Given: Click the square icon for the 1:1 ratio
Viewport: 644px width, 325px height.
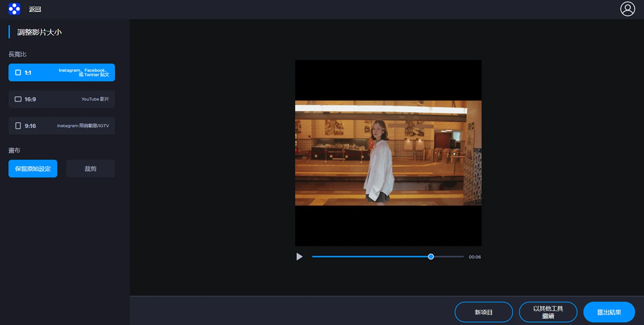Looking at the screenshot, I should tap(18, 72).
